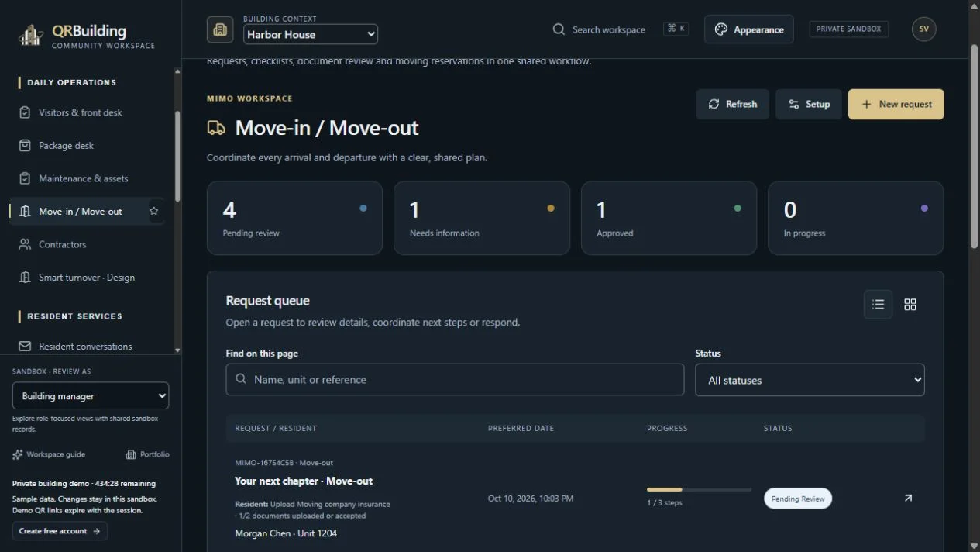Open the Appearance settings
Screen dimensions: 980x552
[748, 29]
